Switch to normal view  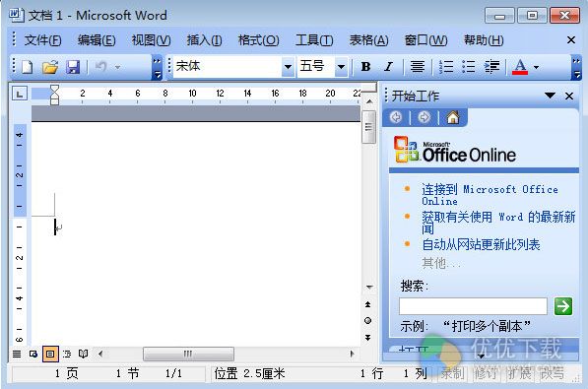17,354
